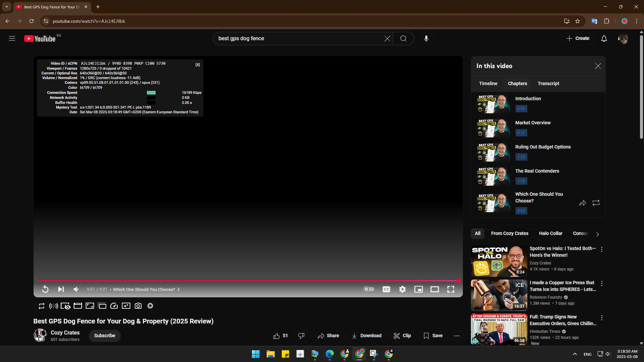Toggle theater mode
This screenshot has width=644, height=362.
coord(435,289)
